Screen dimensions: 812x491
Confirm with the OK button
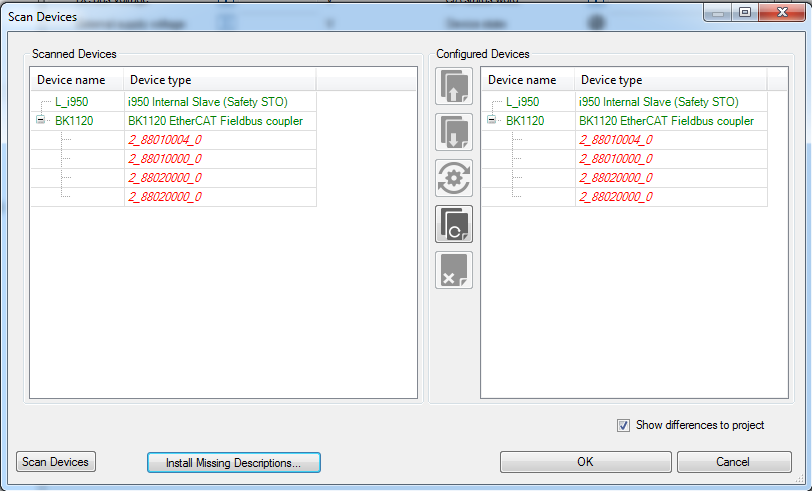(585, 462)
